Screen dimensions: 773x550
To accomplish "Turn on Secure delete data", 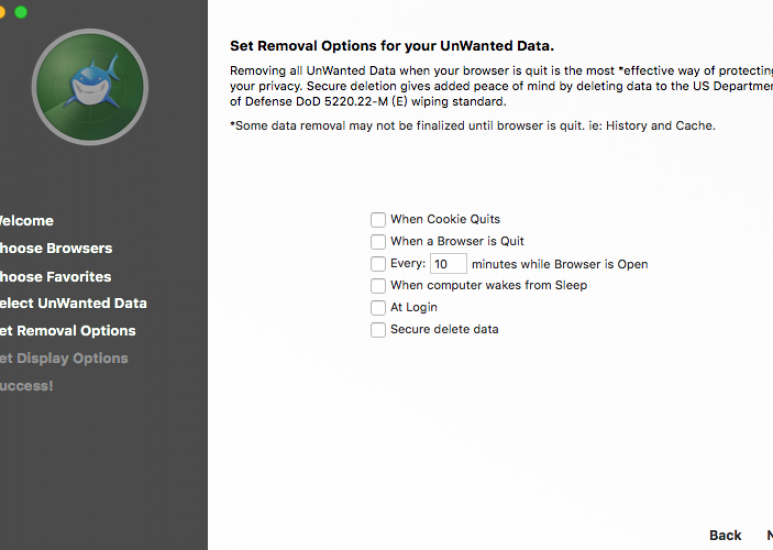I will (378, 330).
